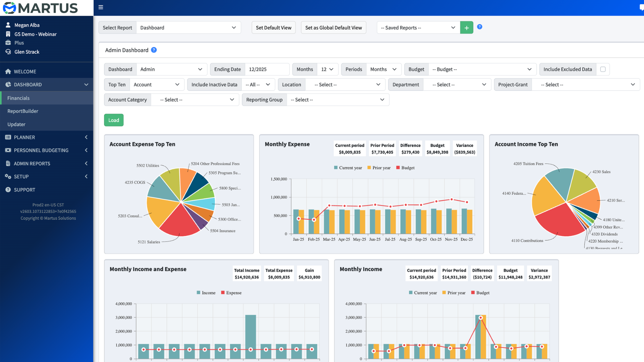Open the Project-Grant select dropdown
Image resolution: width=644 pixels, height=362 pixels.
coord(586,84)
